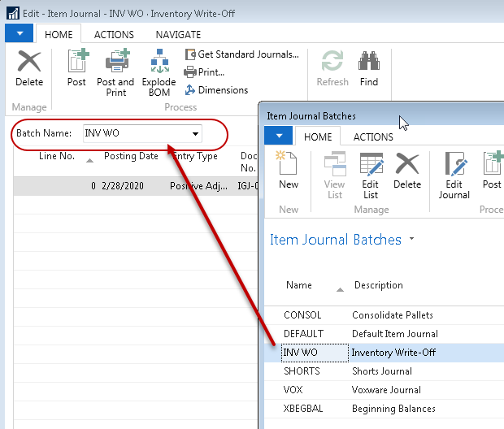Viewport: 504px width, 429px height.
Task: Open the ACTIONS tab in batches window
Action: (373, 136)
